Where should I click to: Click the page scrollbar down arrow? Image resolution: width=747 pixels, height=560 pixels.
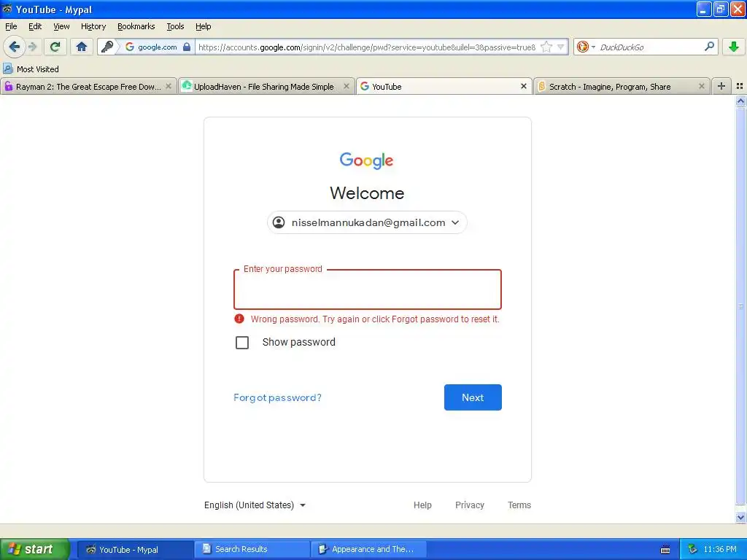pos(740,517)
